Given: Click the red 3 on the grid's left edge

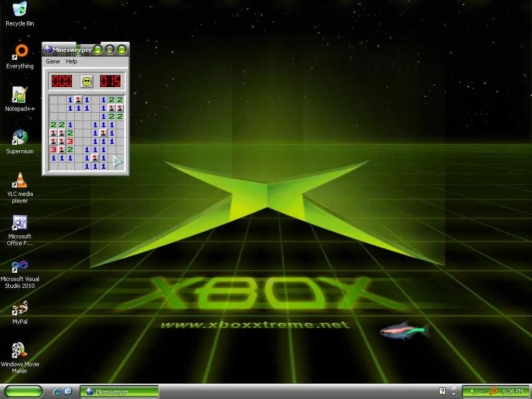Looking at the screenshot, I should tap(54, 150).
